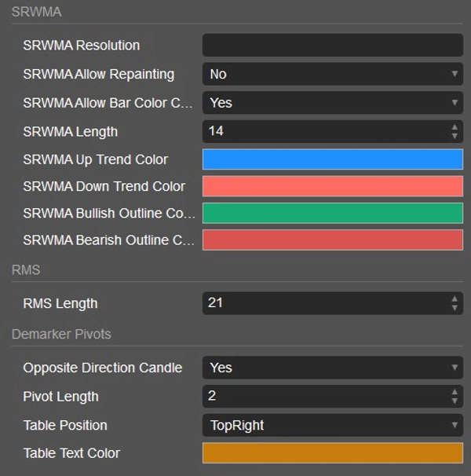Open the SRWMA Down Trend Color swatch
Image resolution: width=471 pixels, height=476 pixels.
tap(332, 186)
